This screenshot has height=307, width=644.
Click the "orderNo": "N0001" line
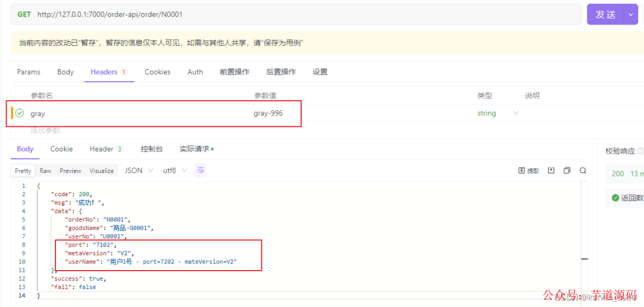(97, 219)
